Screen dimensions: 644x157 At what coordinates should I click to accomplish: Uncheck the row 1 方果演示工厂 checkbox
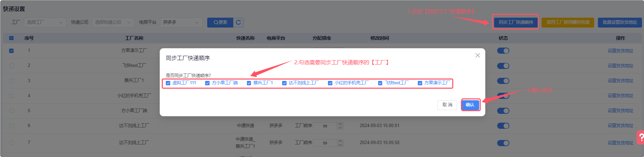pos(11,51)
